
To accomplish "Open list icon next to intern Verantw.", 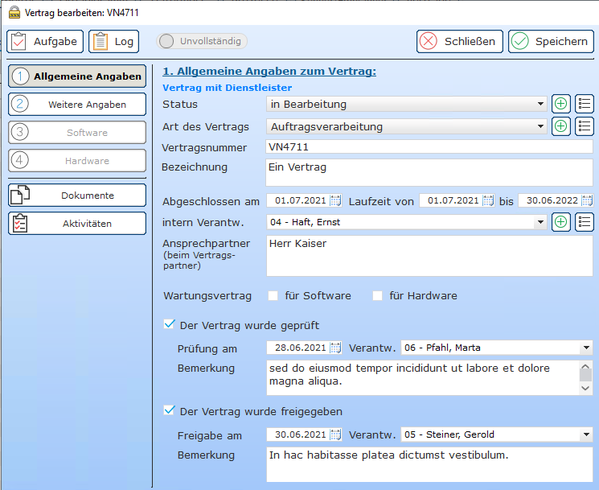I will pos(584,222).
